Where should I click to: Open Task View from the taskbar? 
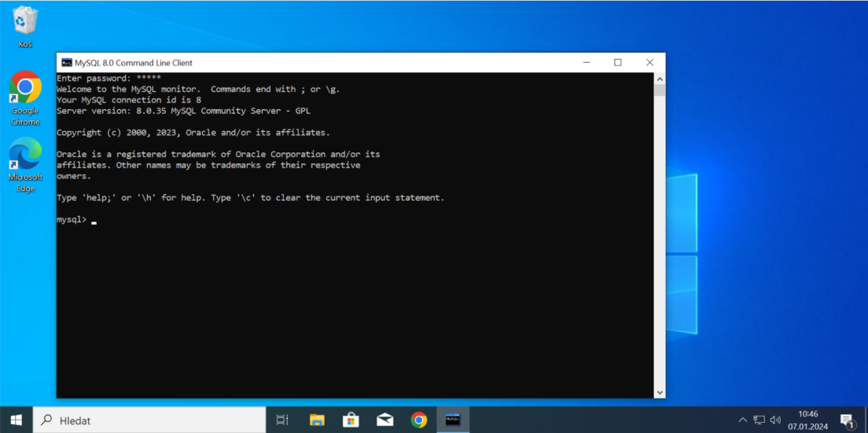click(x=282, y=420)
